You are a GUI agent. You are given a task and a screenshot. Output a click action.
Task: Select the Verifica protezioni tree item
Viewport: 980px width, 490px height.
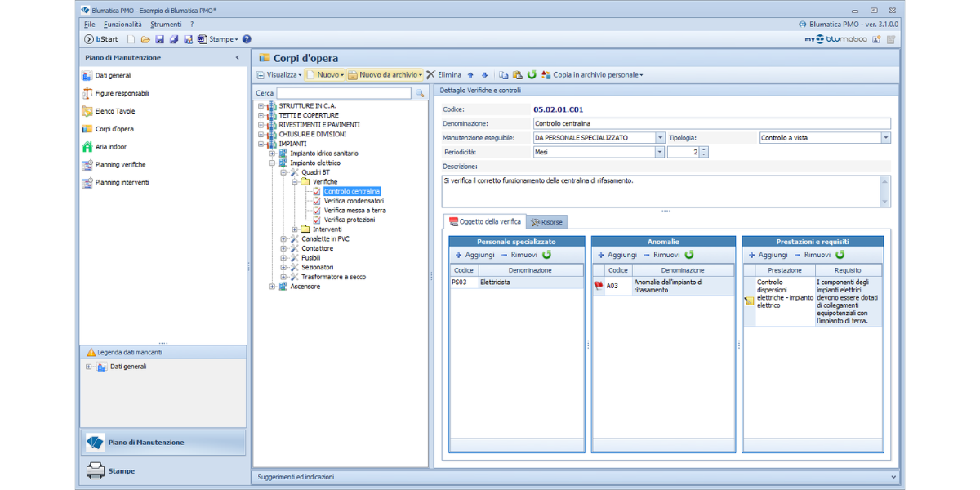coord(349,220)
